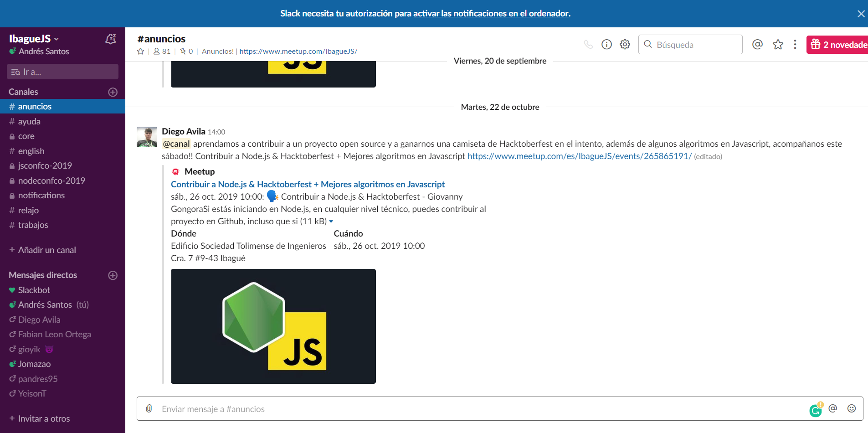Click Andrés Santos status under workspace name

39,52
